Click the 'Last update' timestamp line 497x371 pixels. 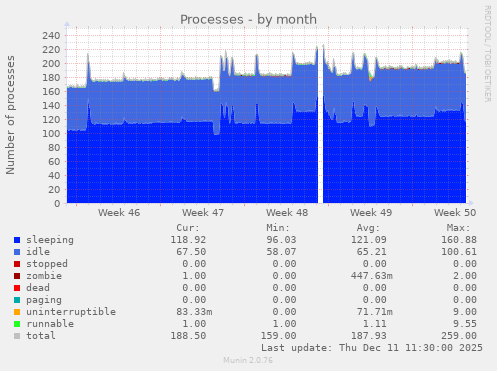(372, 348)
